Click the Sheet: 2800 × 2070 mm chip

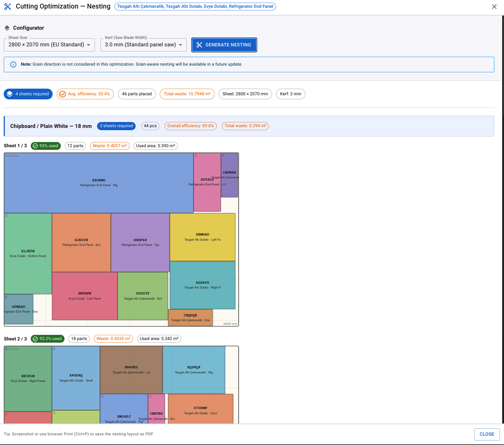tap(245, 94)
